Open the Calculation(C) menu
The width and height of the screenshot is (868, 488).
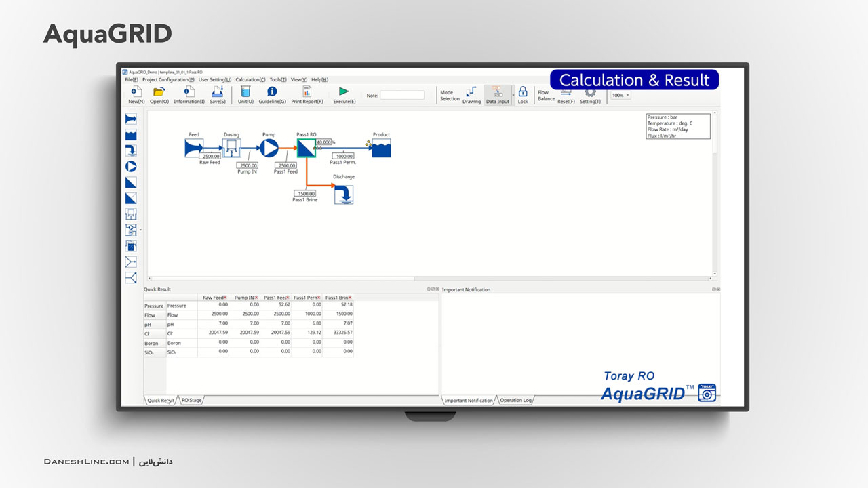(250, 79)
